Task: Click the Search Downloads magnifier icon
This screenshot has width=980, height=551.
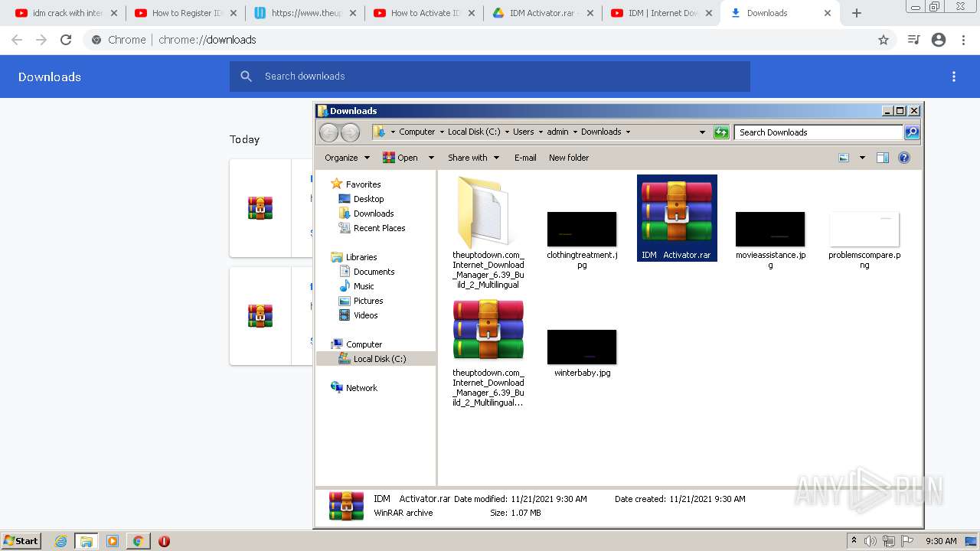Action: [x=911, y=132]
